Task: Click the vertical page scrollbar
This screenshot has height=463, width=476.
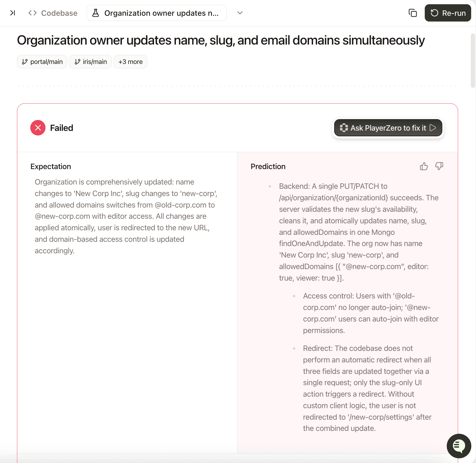Action: point(473,61)
